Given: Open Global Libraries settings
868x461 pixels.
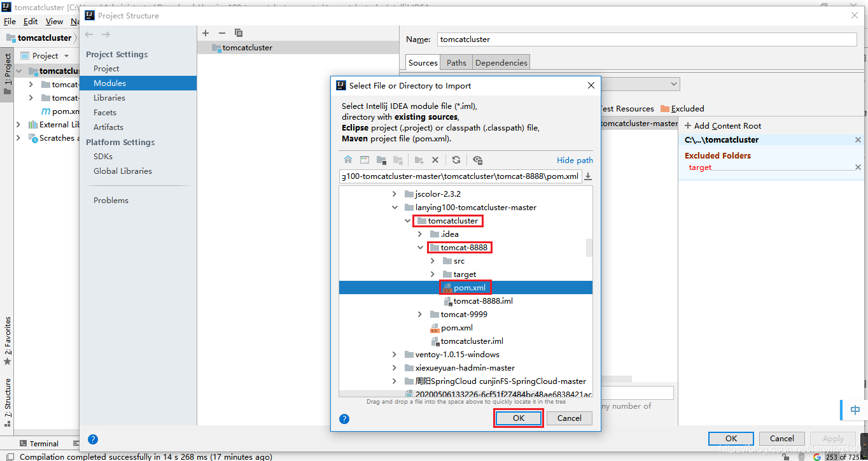Looking at the screenshot, I should pos(123,171).
